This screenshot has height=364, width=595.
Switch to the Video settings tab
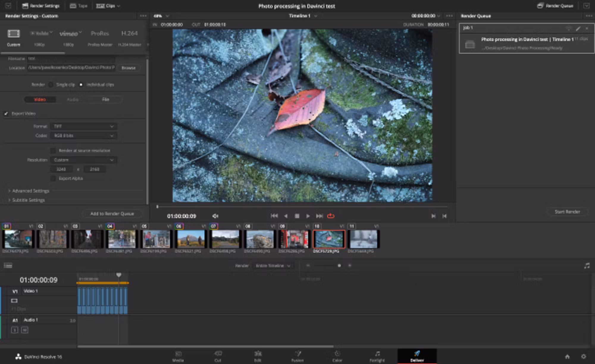40,99
